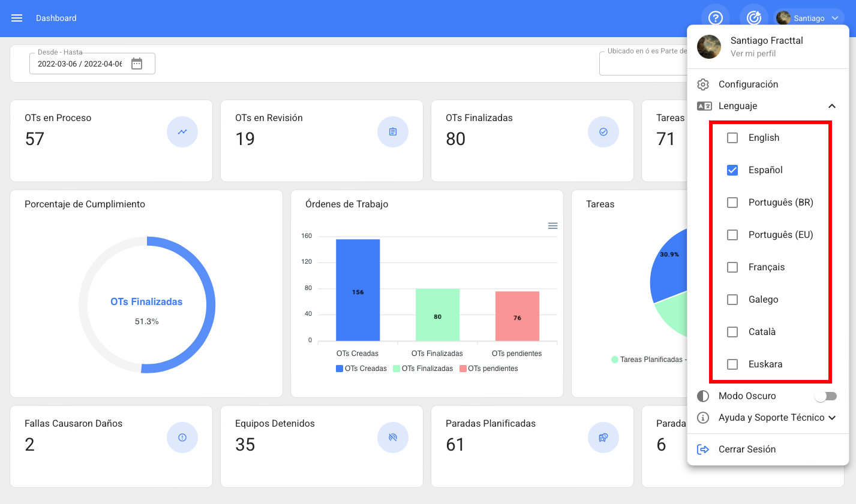Click the Ver mi perfil link
This screenshot has height=504, width=856.
pos(753,53)
